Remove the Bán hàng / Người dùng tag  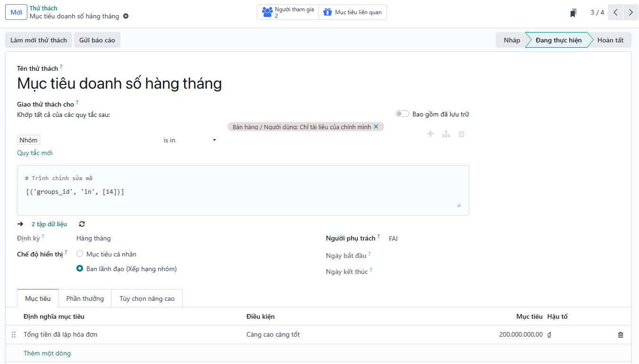point(376,127)
